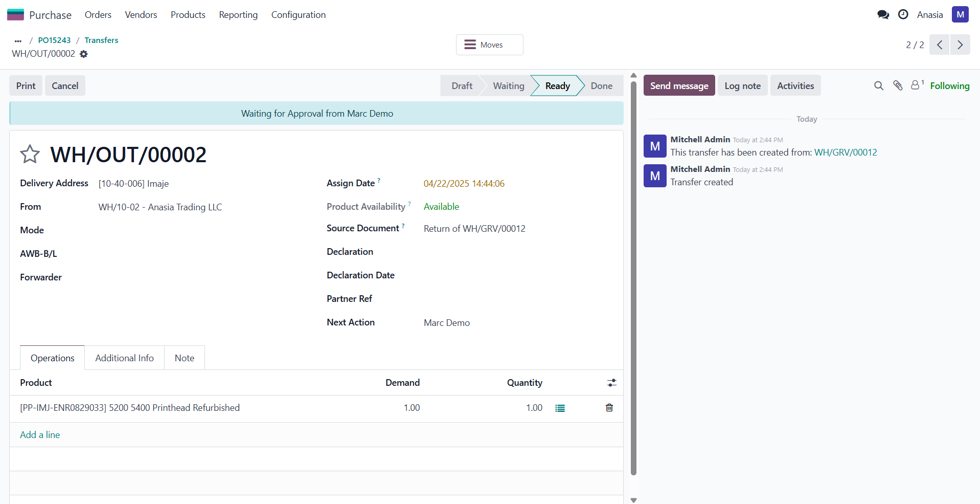Toggle the Following subscription status
980x504 pixels.
949,86
